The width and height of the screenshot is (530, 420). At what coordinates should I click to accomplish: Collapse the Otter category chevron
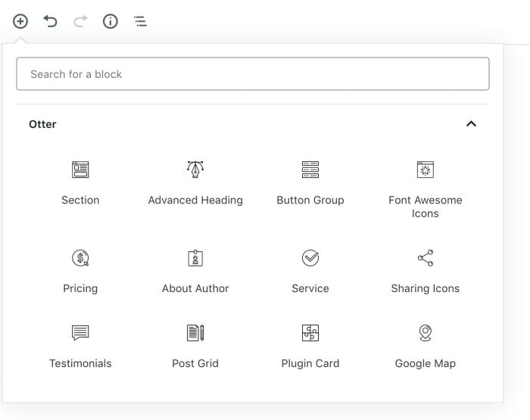click(471, 123)
